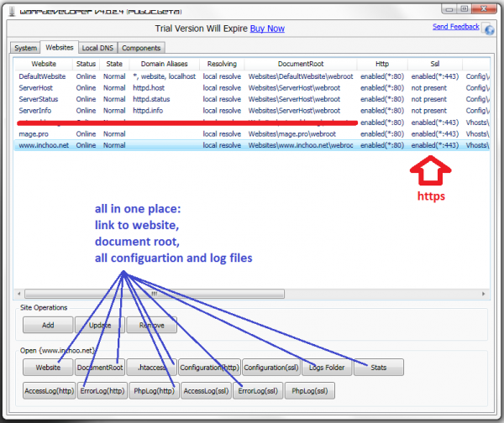Image resolution: width=504 pixels, height=423 pixels.
Task: Click the Resolving column header
Action: tap(222, 64)
